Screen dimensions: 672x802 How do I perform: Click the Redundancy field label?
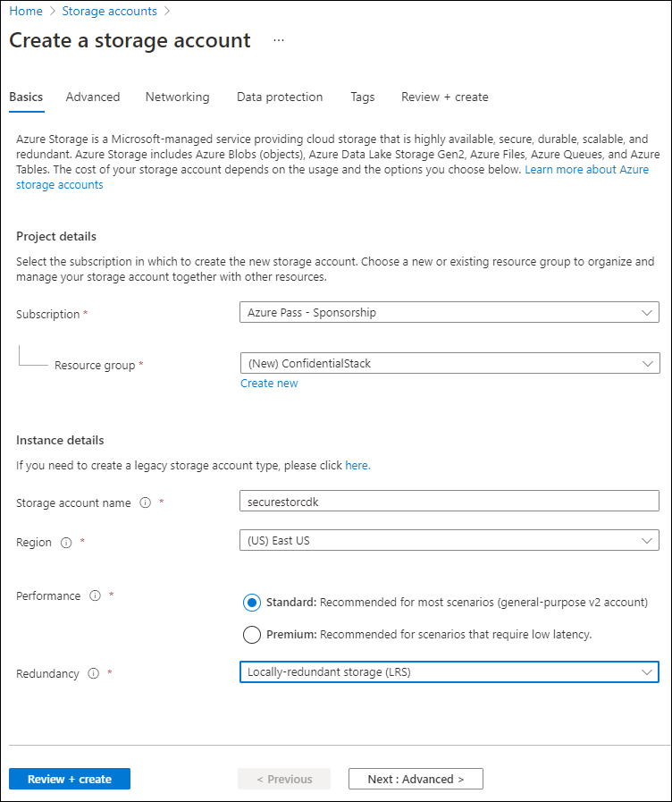(47, 673)
